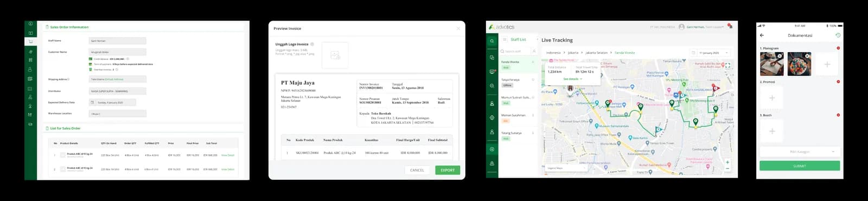Image resolution: width=868 pixels, height=201 pixels.
Task: Select the Warehouse Location field
Action: pos(118,114)
